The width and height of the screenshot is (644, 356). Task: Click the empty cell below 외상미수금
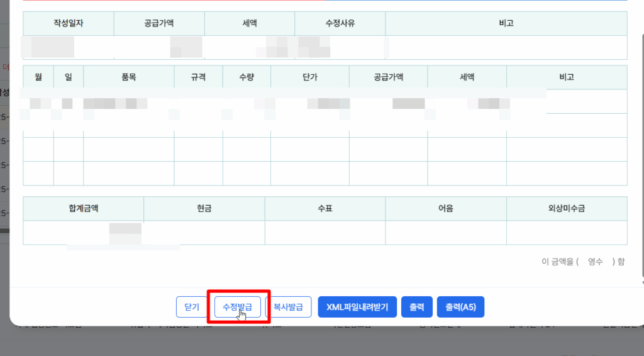567,232
